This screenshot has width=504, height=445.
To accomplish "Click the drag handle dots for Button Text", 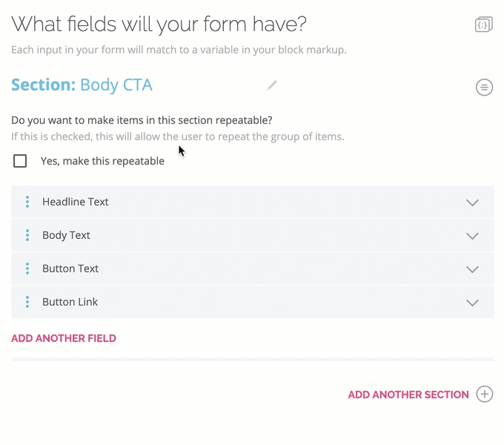I will tap(27, 268).
